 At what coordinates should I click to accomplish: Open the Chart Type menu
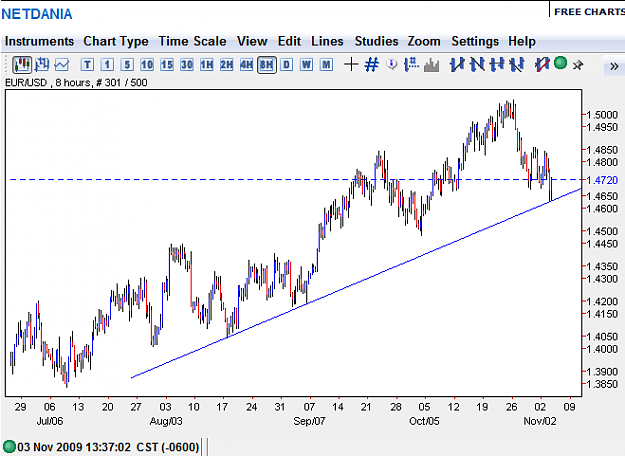pos(116,41)
